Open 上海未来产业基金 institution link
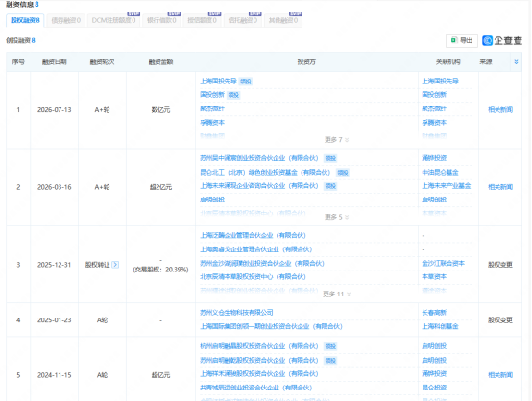The height and width of the screenshot is (401, 532). 447,186
